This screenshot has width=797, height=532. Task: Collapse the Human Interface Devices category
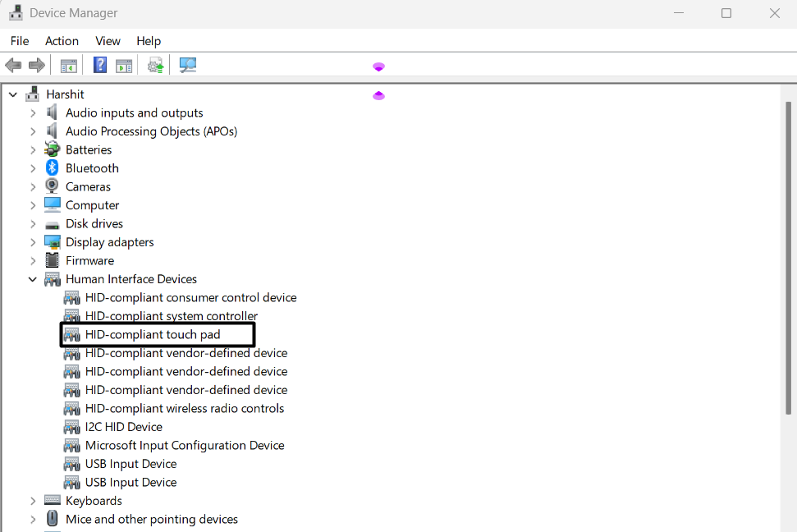[x=33, y=279]
